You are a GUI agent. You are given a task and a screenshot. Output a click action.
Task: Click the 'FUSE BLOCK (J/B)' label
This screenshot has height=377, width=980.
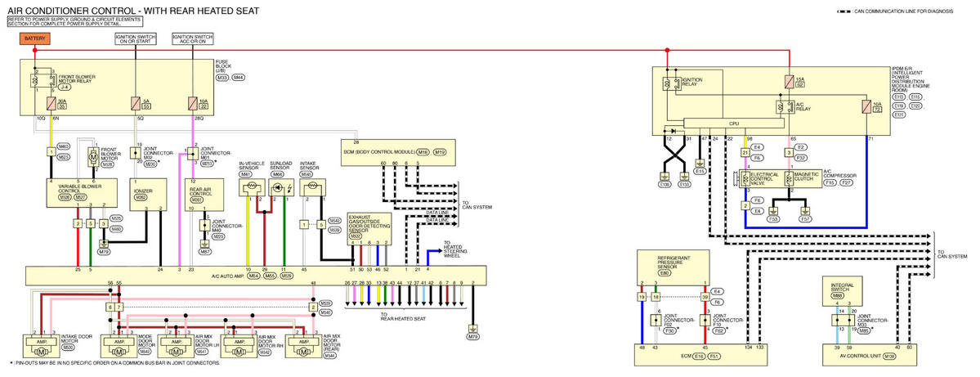pos(223,67)
